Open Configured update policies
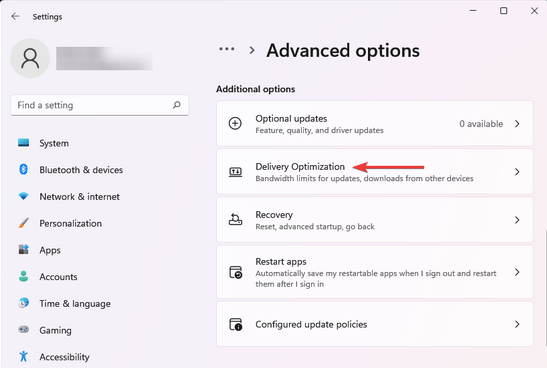 (x=375, y=324)
